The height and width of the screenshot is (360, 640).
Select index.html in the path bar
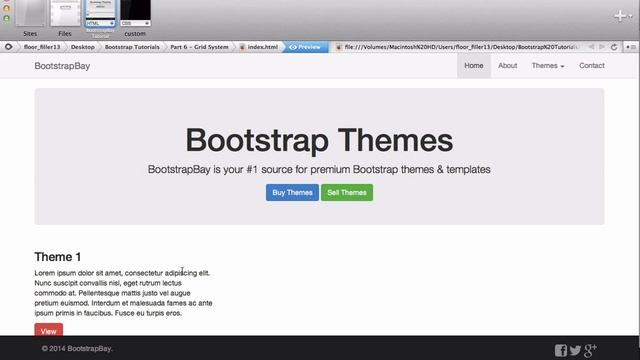click(259, 47)
